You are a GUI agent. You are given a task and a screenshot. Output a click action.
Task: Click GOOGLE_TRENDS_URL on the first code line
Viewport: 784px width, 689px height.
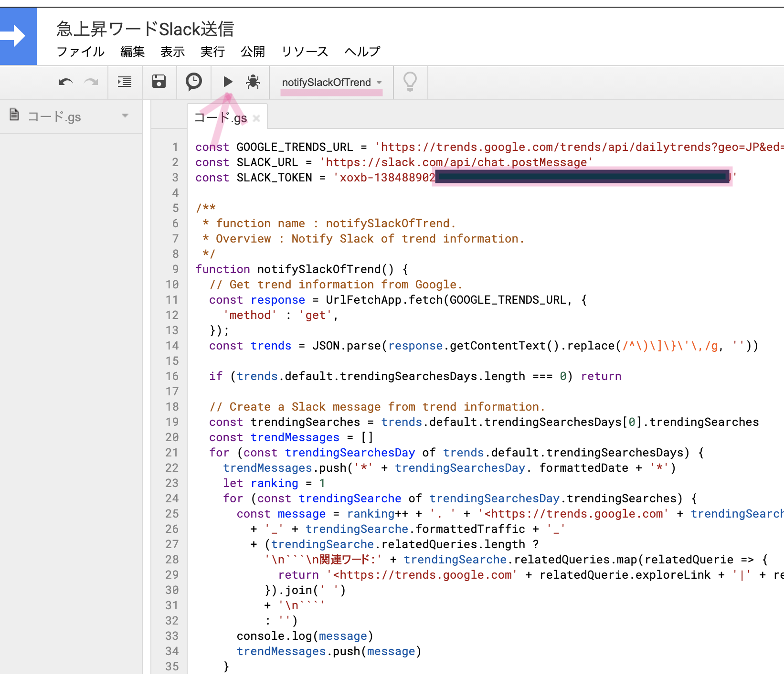295,147
